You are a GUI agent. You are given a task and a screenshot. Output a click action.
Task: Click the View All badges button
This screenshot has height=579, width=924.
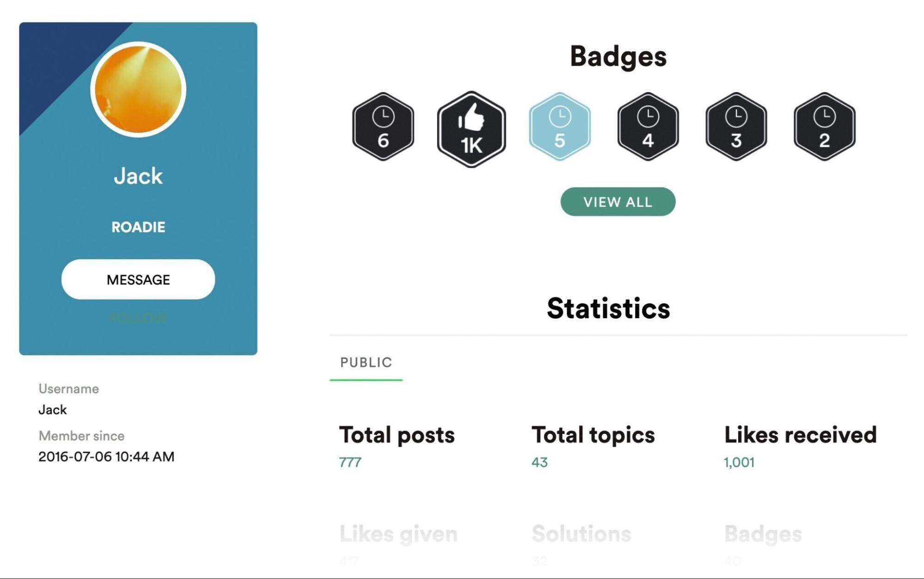pos(618,202)
